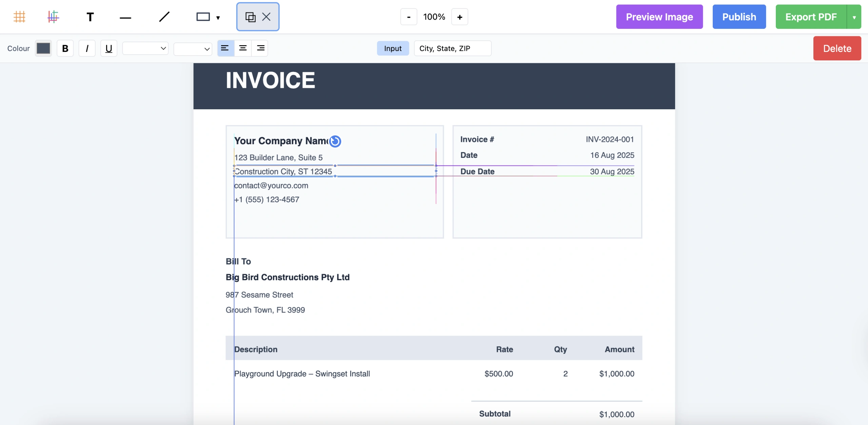Click the Preview Image button
This screenshot has width=868, height=425.
(659, 17)
